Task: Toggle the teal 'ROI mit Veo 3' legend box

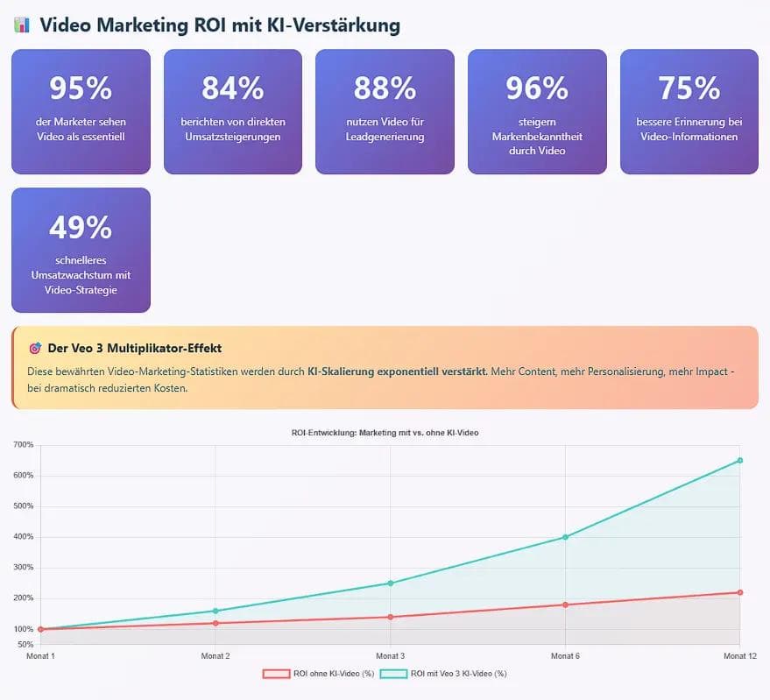Action: [x=393, y=674]
